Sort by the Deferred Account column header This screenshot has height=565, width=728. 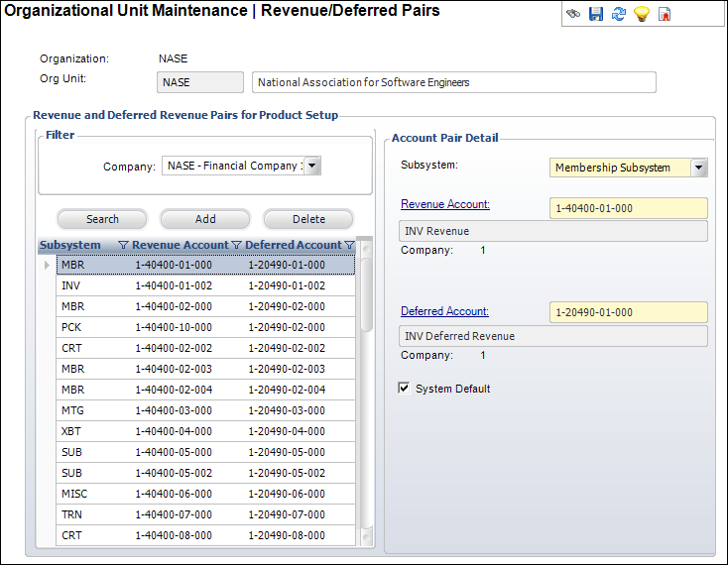coord(294,245)
